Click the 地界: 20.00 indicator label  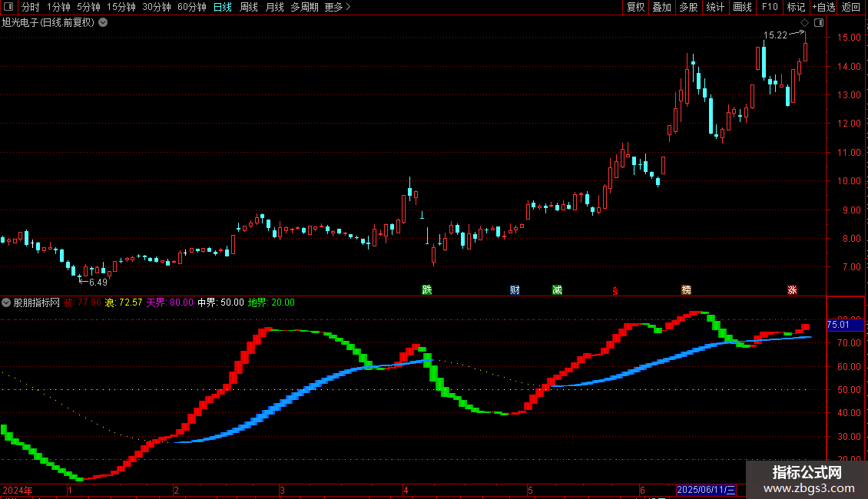[x=271, y=302]
